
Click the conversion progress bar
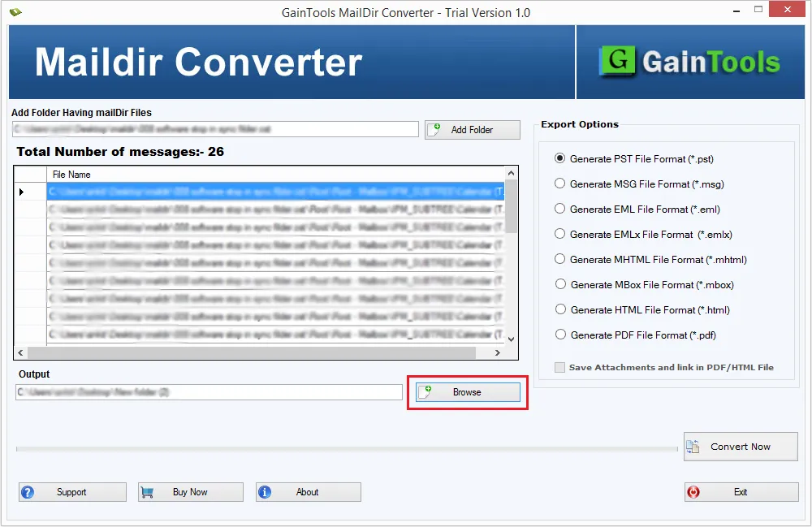347,449
